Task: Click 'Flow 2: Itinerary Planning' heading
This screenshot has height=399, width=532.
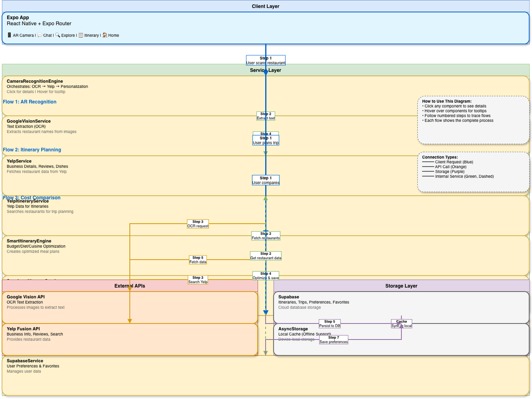Action: click(x=32, y=149)
